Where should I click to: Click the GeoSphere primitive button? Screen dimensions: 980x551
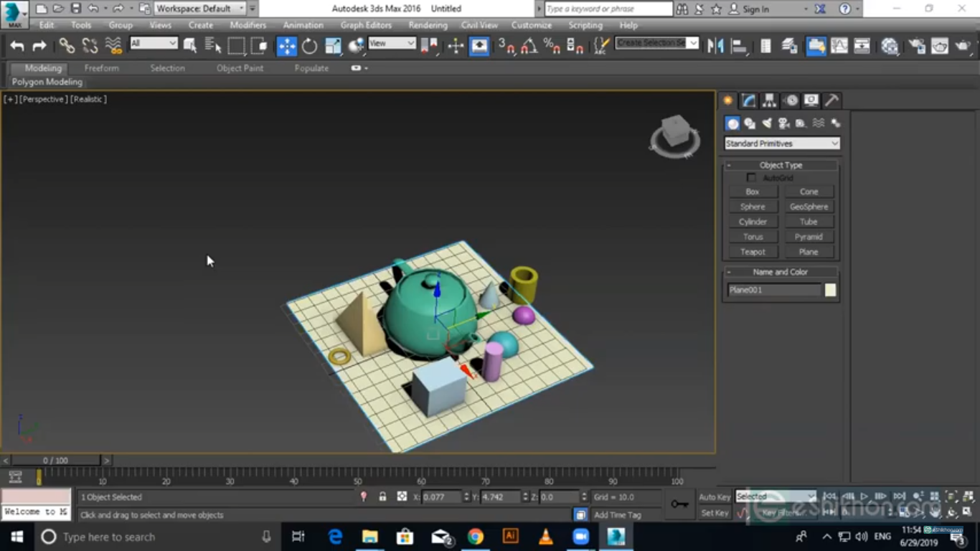(x=809, y=207)
